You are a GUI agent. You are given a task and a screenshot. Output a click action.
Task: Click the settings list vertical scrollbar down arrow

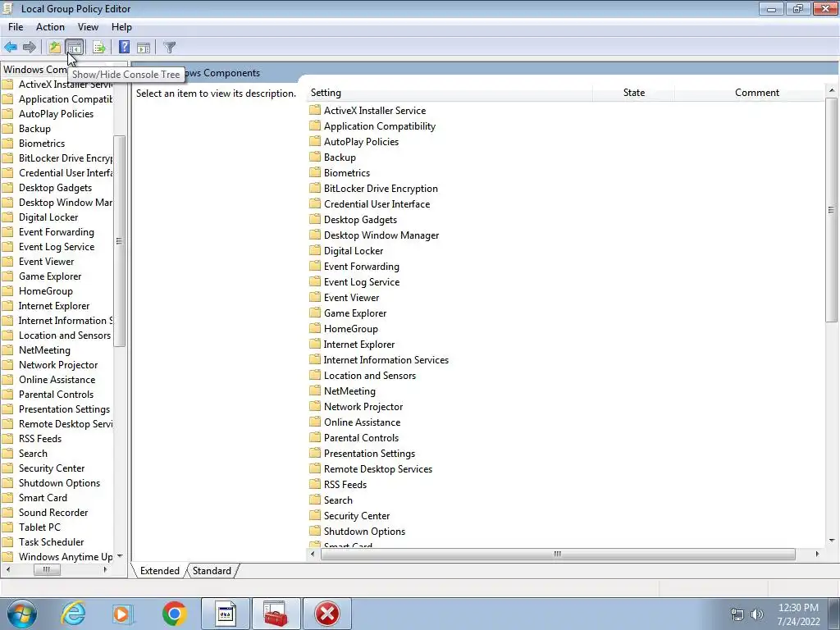click(832, 541)
